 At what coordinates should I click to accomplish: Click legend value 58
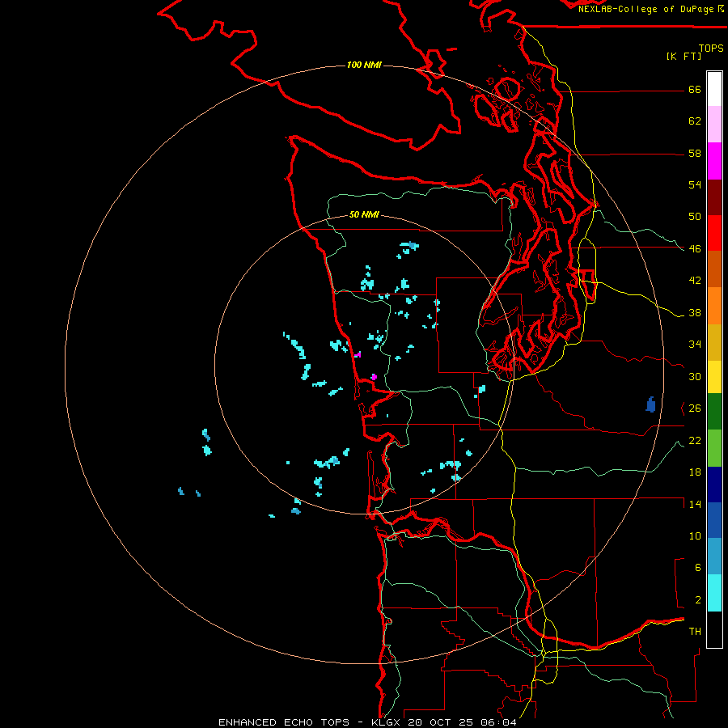(695, 153)
